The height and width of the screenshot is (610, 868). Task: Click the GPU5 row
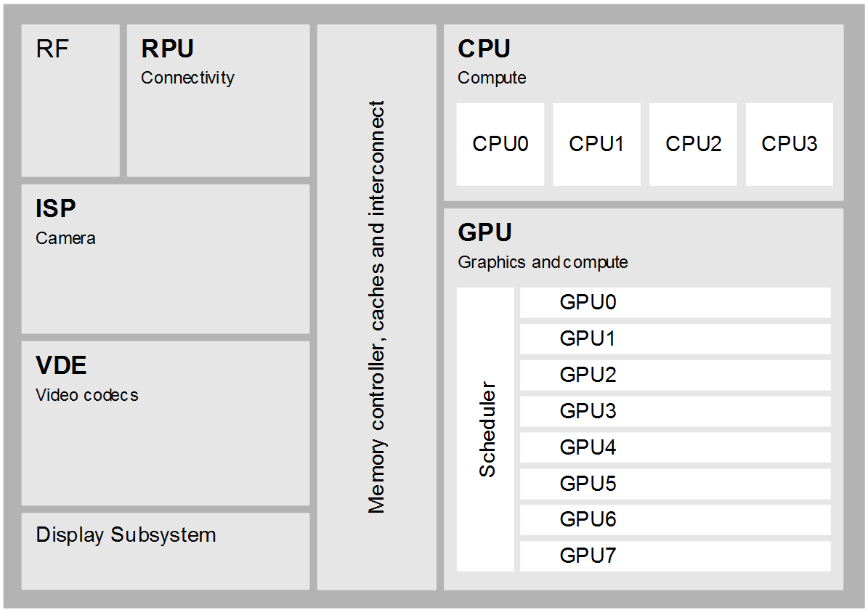click(675, 484)
